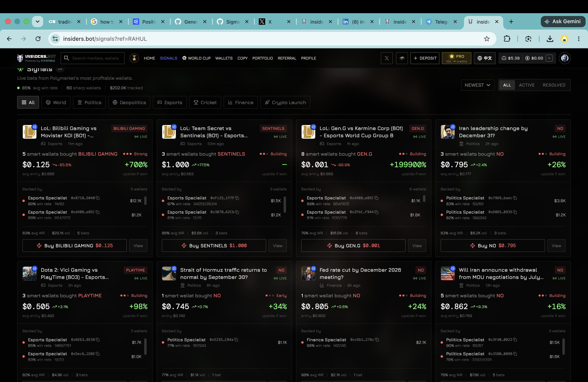Click the plus icon next to $0.00 balance
Viewport: 588px width, 382px height.
click(549, 58)
